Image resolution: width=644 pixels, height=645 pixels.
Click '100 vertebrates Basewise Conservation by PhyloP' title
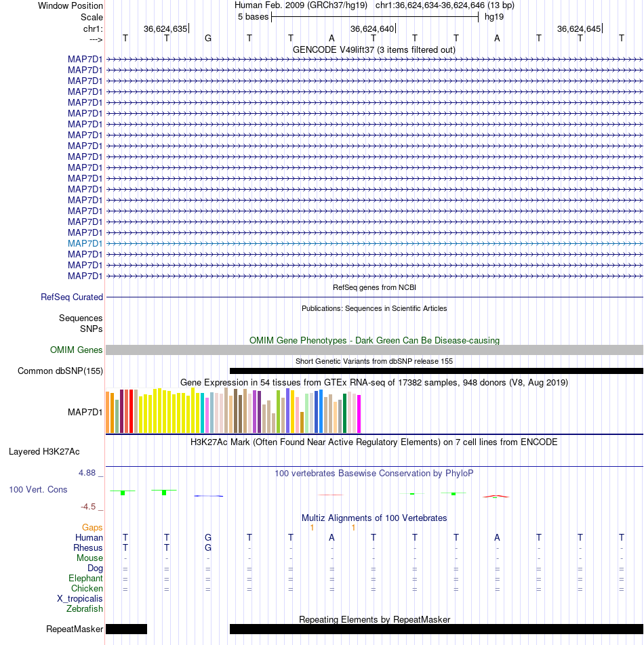tap(374, 474)
